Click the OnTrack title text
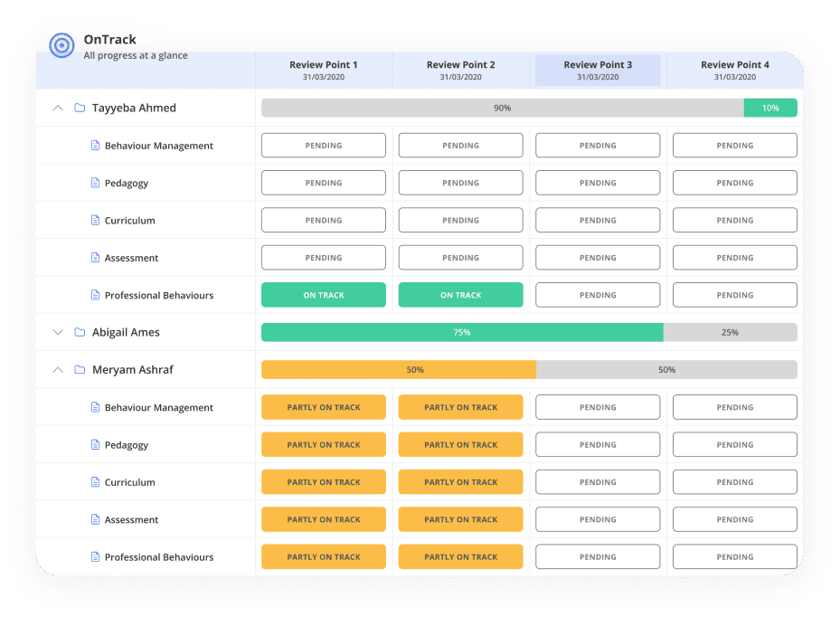Screen dimensions: 840x617 coord(109,40)
